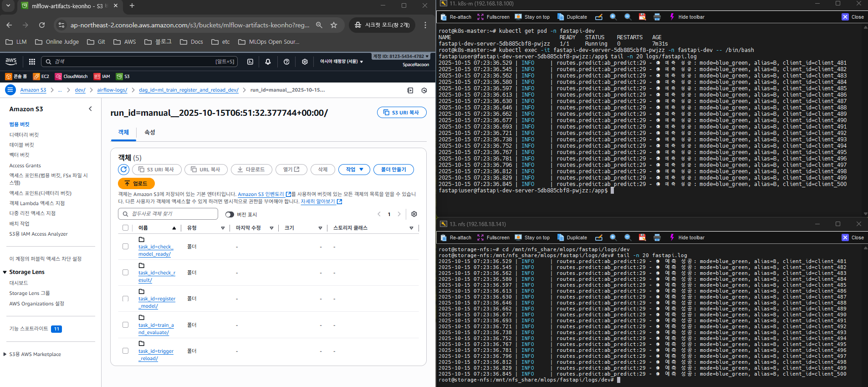The height and width of the screenshot is (387, 868).
Task: Focus the AWS 검색 search bar
Action: tap(139, 62)
